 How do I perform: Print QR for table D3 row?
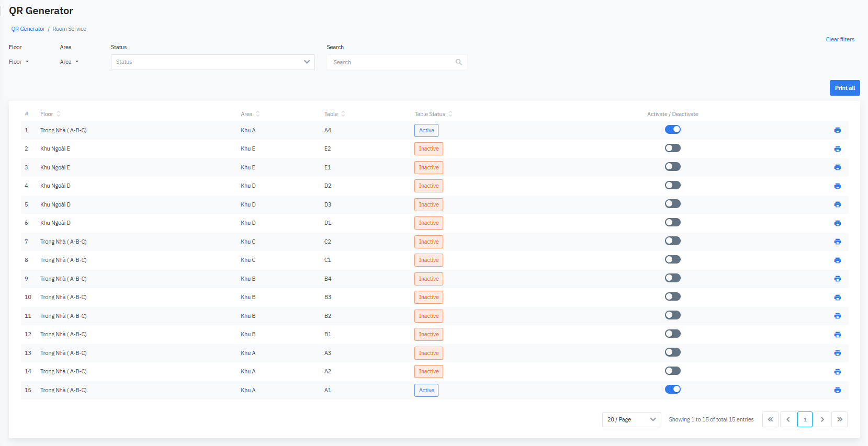point(837,204)
